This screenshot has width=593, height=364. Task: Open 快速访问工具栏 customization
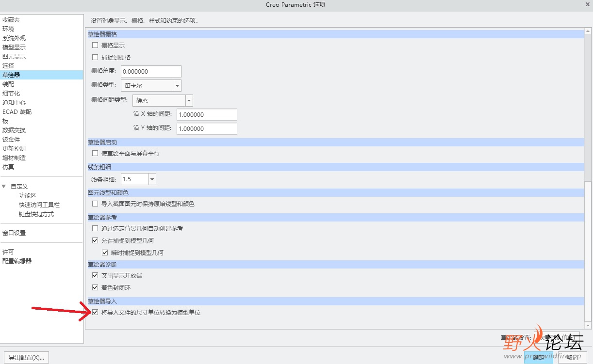(x=39, y=205)
